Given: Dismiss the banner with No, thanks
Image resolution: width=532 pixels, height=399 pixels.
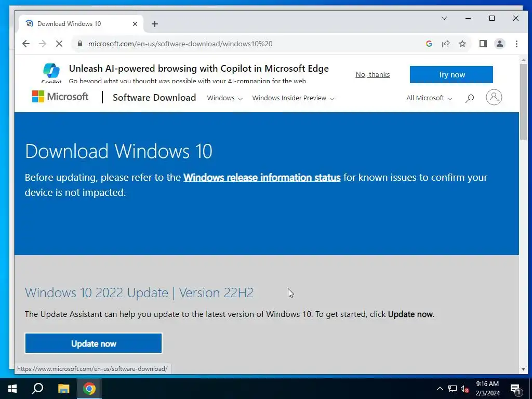Looking at the screenshot, I should [x=373, y=75].
